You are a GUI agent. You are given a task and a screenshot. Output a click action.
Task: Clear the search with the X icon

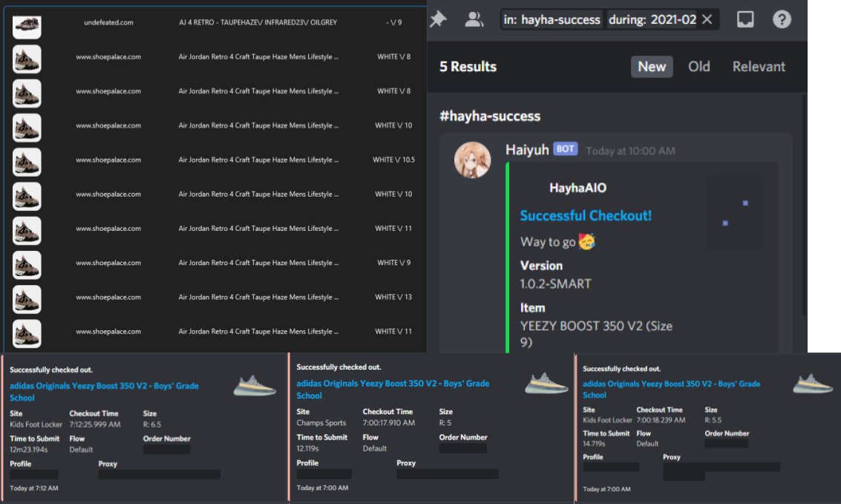coord(707,19)
